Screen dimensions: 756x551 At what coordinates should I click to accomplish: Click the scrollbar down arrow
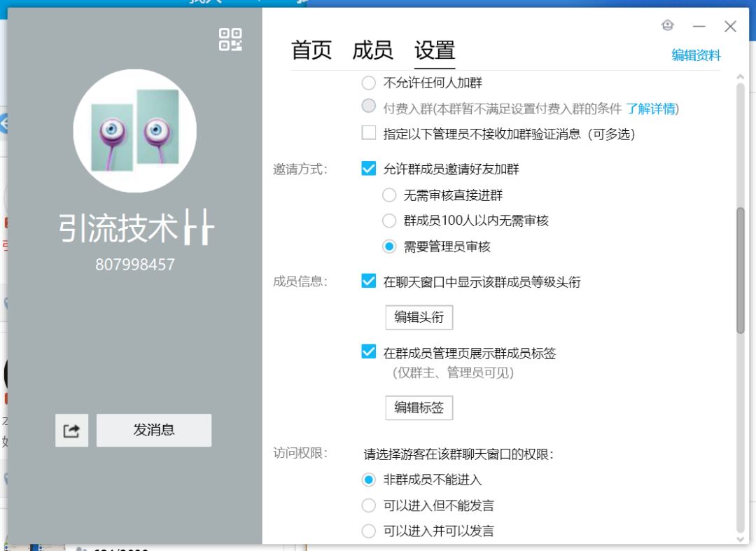click(741, 539)
